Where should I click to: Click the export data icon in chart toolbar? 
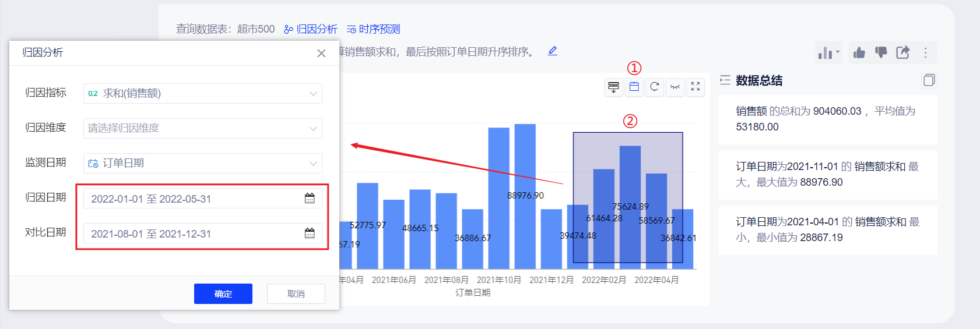click(613, 87)
